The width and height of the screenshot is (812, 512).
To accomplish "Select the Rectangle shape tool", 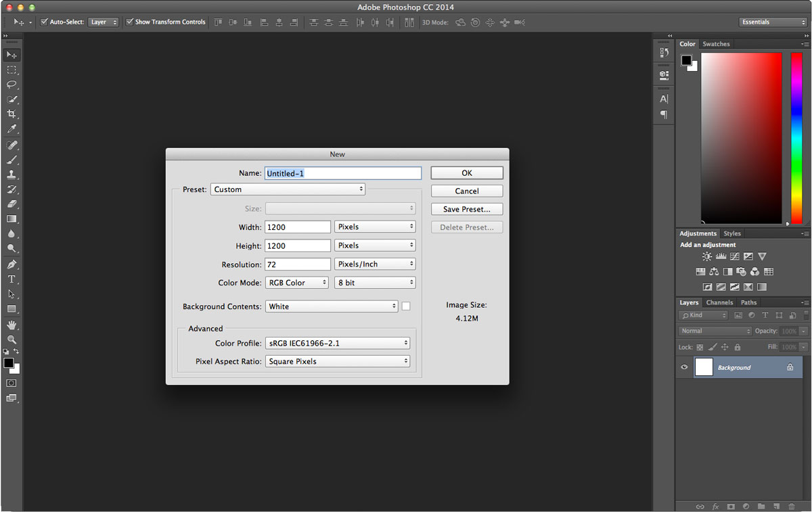I will click(x=12, y=309).
